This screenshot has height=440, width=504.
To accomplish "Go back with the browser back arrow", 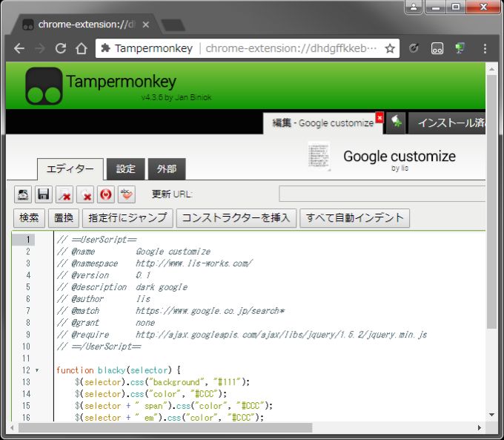I will point(19,49).
